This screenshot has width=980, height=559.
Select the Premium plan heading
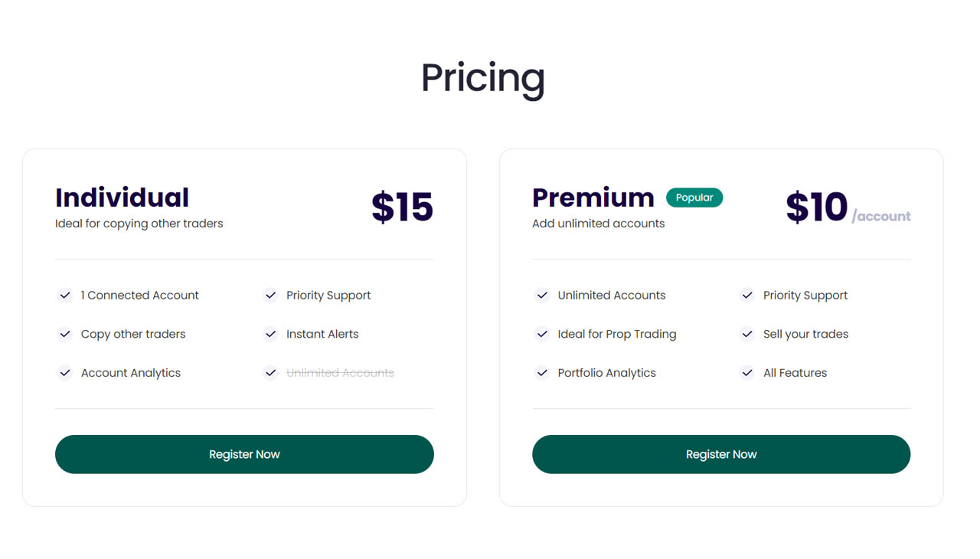tap(593, 198)
